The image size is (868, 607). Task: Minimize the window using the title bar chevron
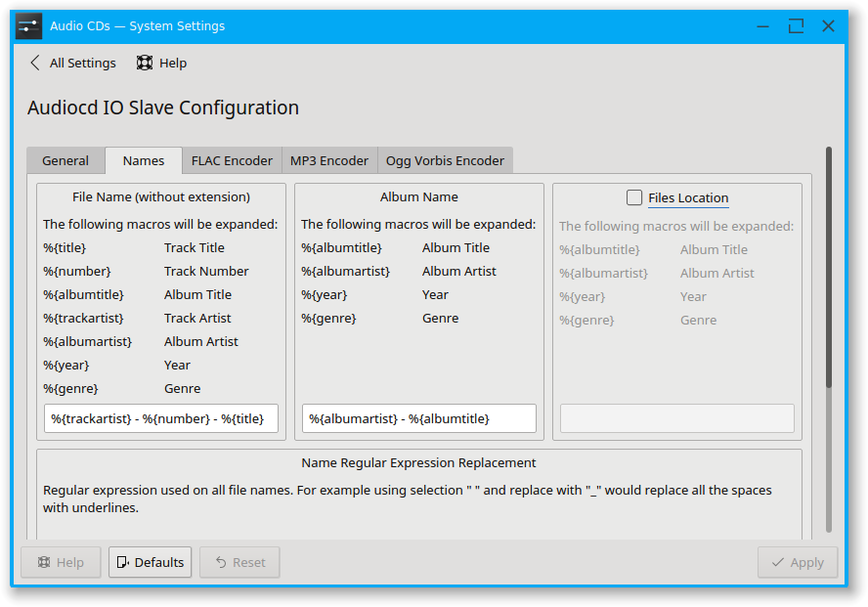(x=763, y=26)
